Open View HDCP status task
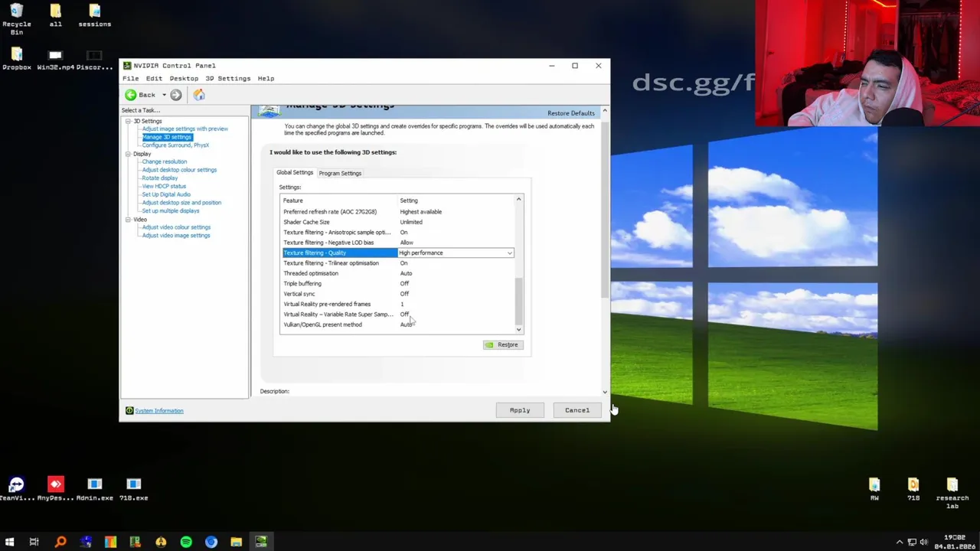Screen dimensions: 980x551 click(x=164, y=187)
